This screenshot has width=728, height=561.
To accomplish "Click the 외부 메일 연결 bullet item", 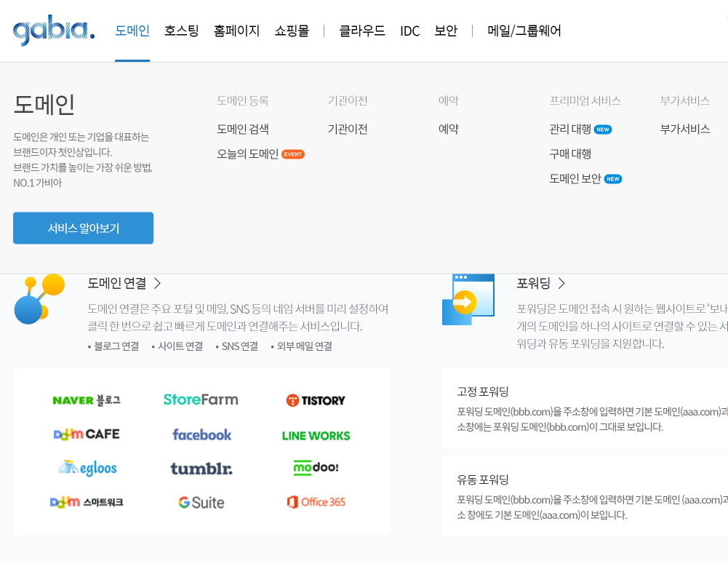I will (305, 346).
